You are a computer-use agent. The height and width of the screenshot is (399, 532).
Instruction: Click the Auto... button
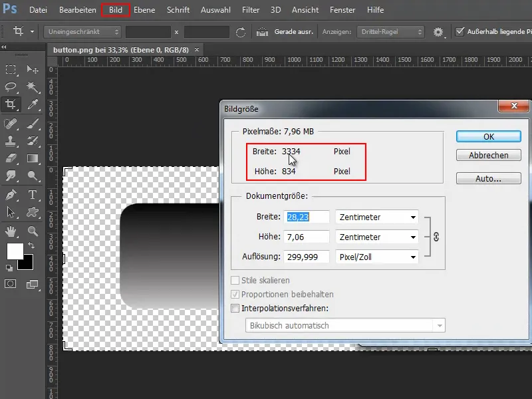point(489,178)
